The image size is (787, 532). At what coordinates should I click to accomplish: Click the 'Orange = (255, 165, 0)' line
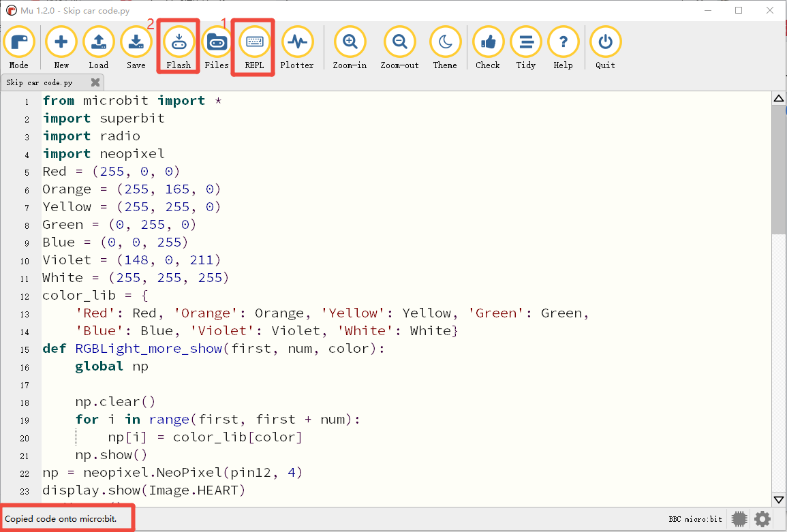(x=132, y=189)
